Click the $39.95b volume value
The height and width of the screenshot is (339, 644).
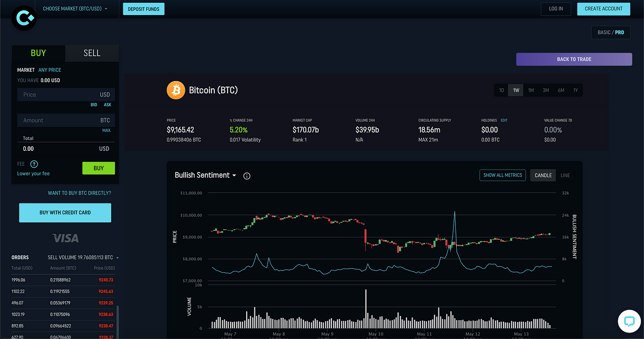[367, 130]
